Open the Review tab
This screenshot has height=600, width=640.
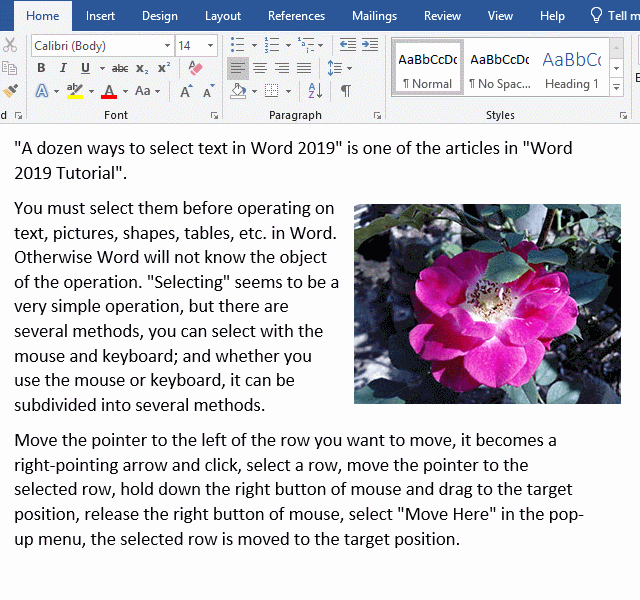(x=442, y=16)
